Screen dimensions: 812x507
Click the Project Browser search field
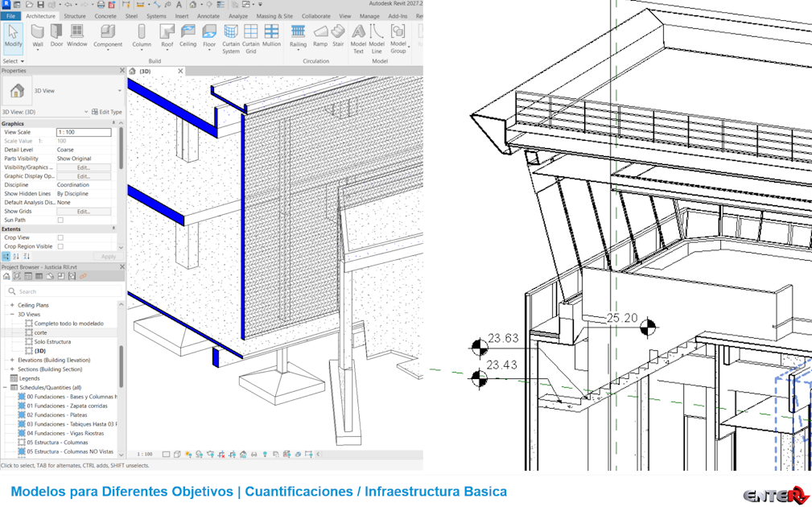pyautogui.click(x=64, y=291)
